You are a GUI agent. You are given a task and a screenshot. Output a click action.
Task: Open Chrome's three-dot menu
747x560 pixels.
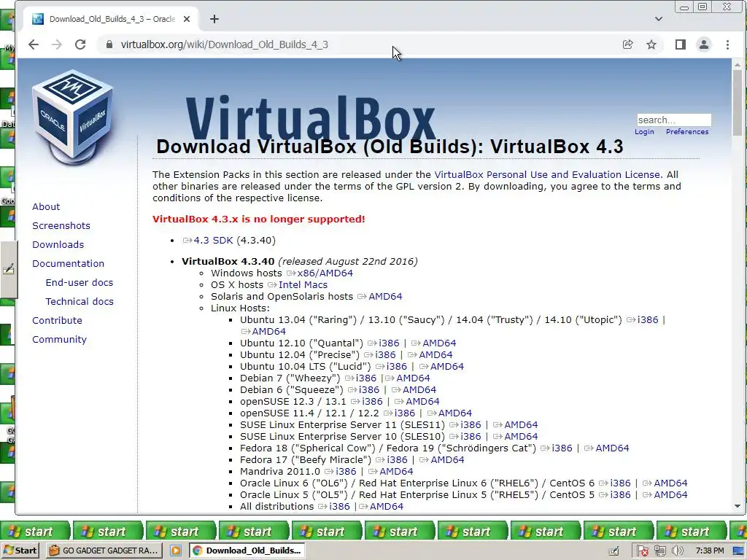[x=727, y=44]
